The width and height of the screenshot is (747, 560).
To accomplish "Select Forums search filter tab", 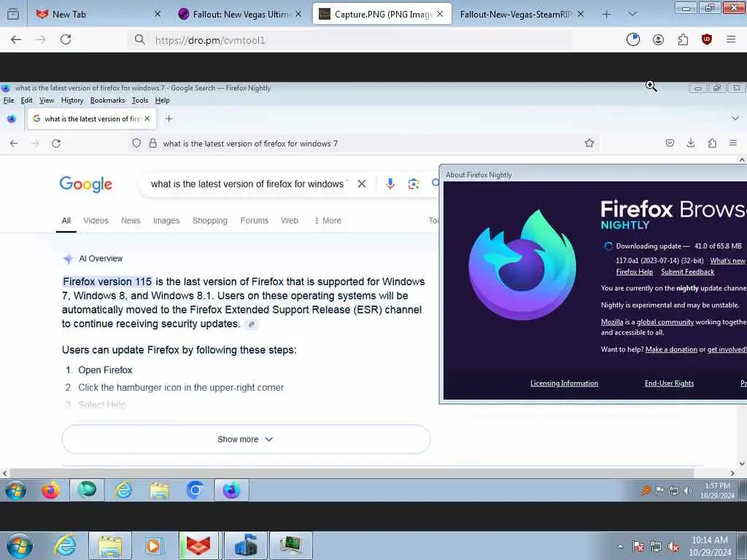I will tap(255, 220).
